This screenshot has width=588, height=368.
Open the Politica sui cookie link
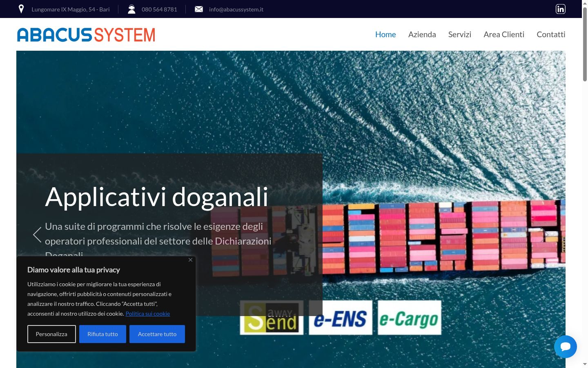tap(148, 314)
